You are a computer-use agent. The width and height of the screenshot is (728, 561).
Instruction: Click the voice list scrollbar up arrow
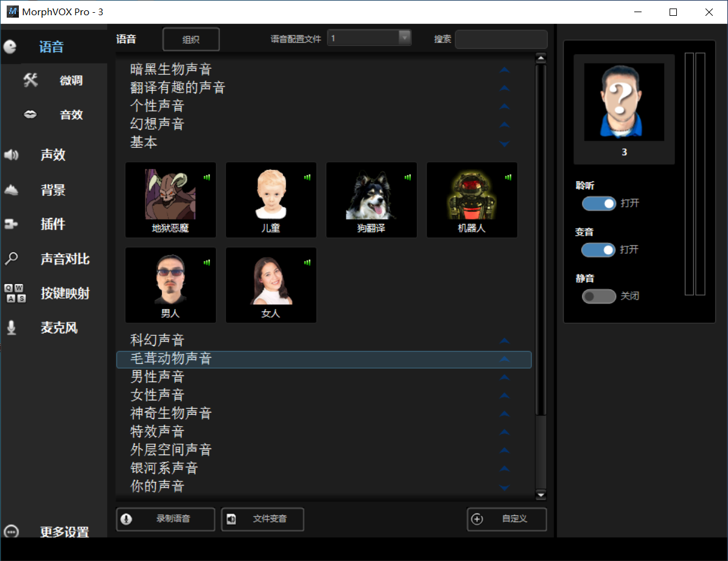coord(541,58)
